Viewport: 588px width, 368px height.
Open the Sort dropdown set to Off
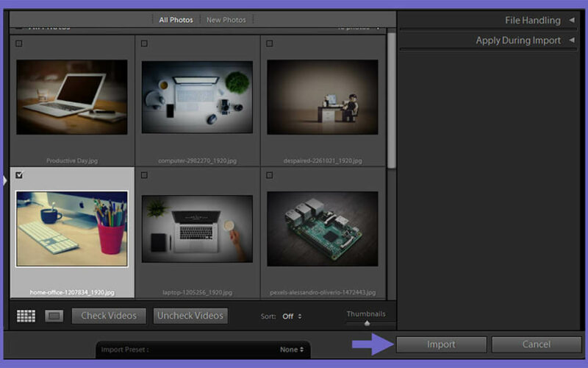tap(292, 316)
